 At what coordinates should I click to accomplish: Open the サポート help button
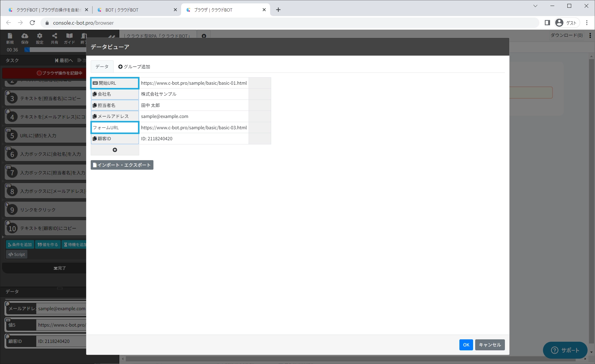565,350
